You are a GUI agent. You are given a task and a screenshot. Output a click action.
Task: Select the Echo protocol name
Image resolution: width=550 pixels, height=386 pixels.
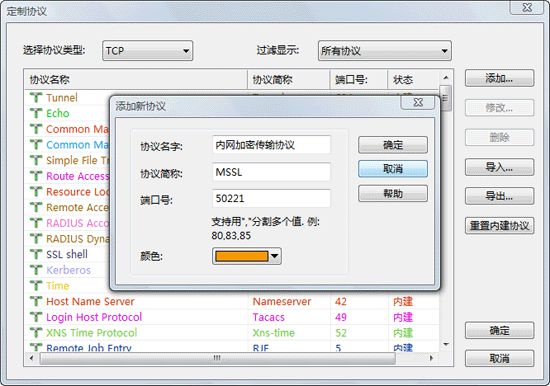(x=58, y=113)
